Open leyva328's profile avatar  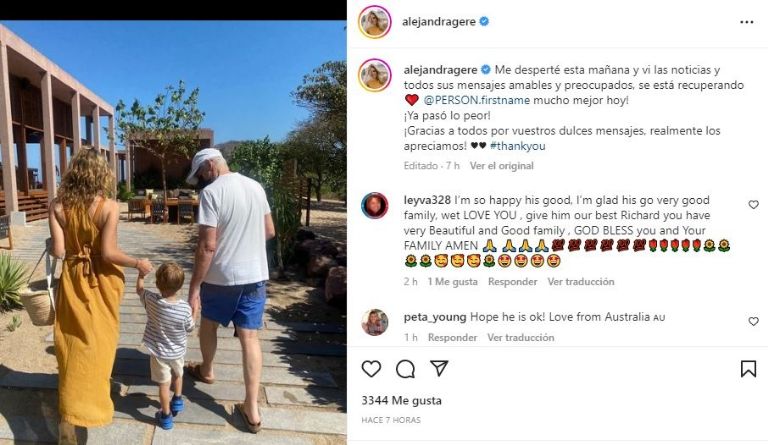pyautogui.click(x=375, y=205)
